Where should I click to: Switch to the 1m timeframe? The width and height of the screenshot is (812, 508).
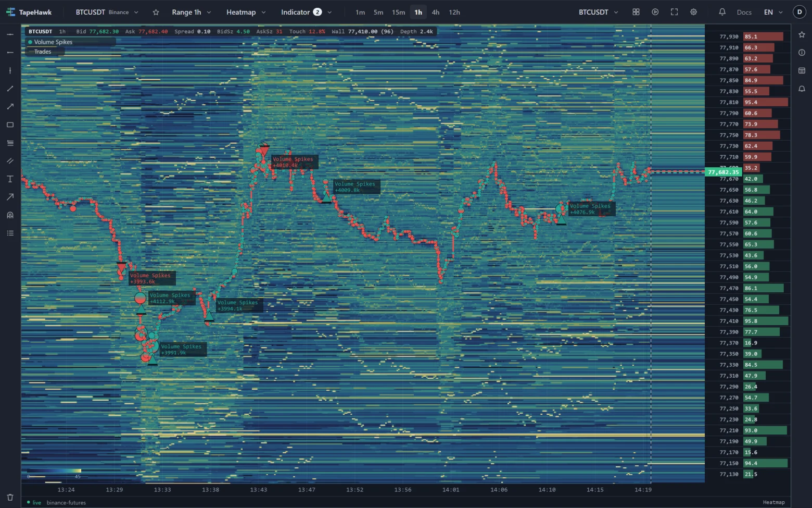pos(360,12)
